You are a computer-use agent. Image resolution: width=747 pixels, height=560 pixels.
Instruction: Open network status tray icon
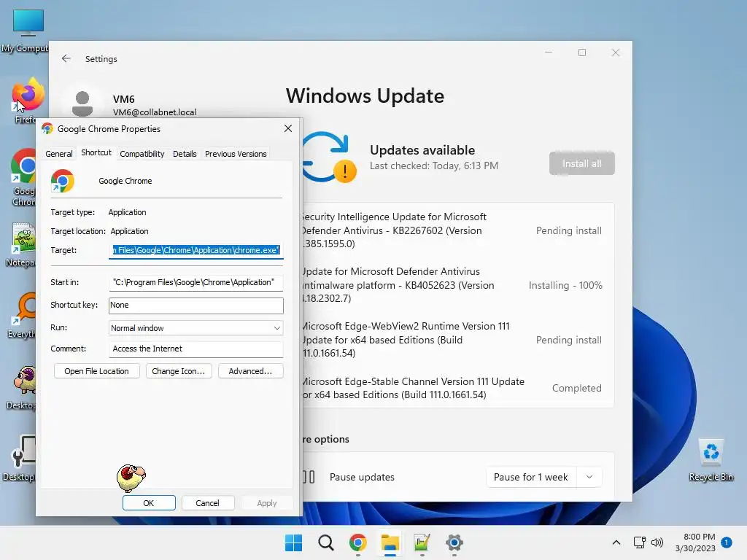(x=639, y=542)
